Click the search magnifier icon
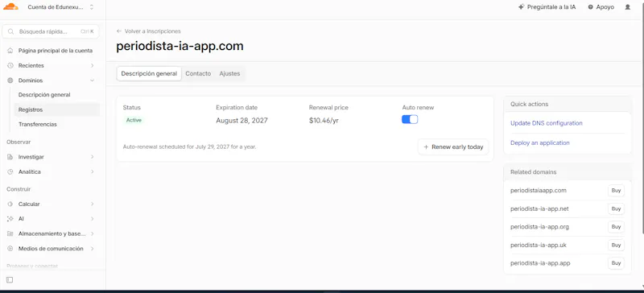 (x=10, y=31)
